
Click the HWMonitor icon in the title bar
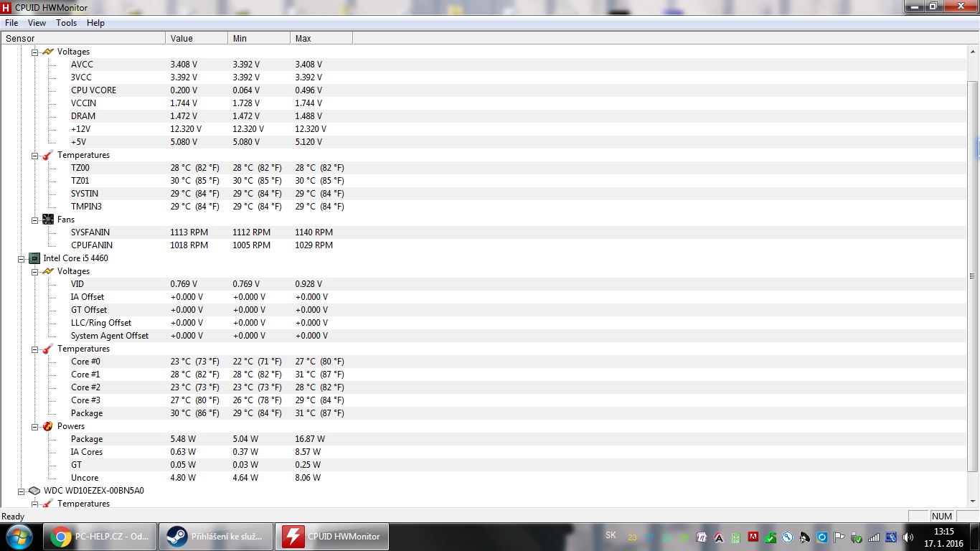(x=6, y=6)
